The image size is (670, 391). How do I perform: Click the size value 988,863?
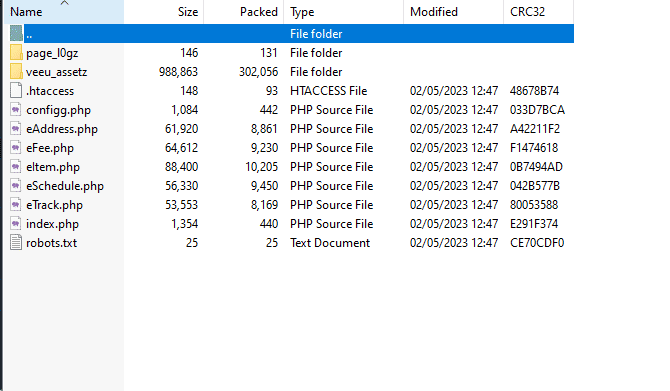click(179, 72)
